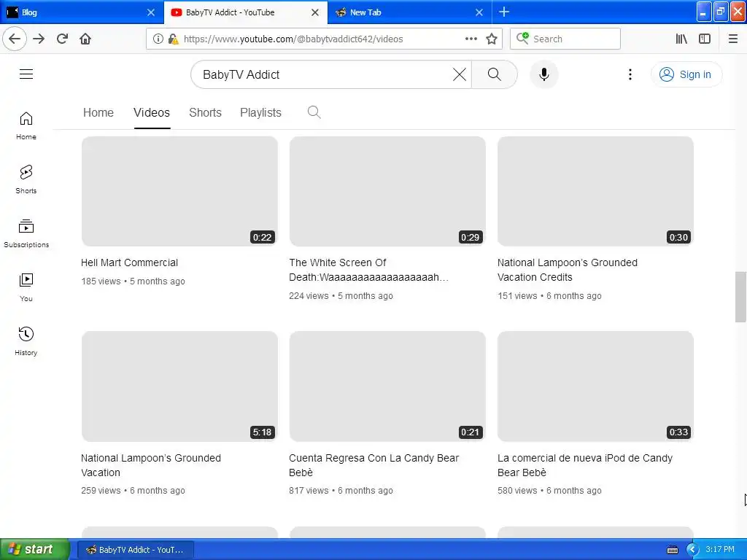The width and height of the screenshot is (747, 560).
Task: Open a new browser tab with plus
Action: pos(504,12)
